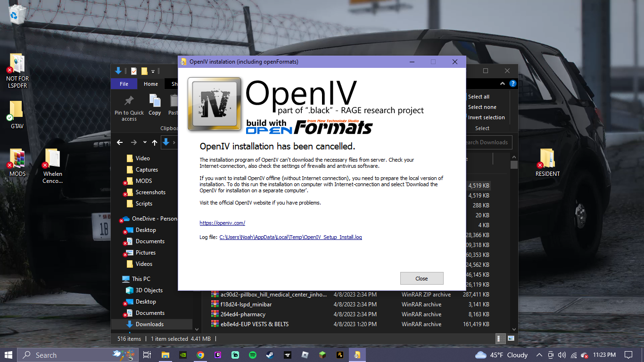Screen dimensions: 644x362
Task: Select Screenshots folder in navigation pane
Action: [150, 192]
